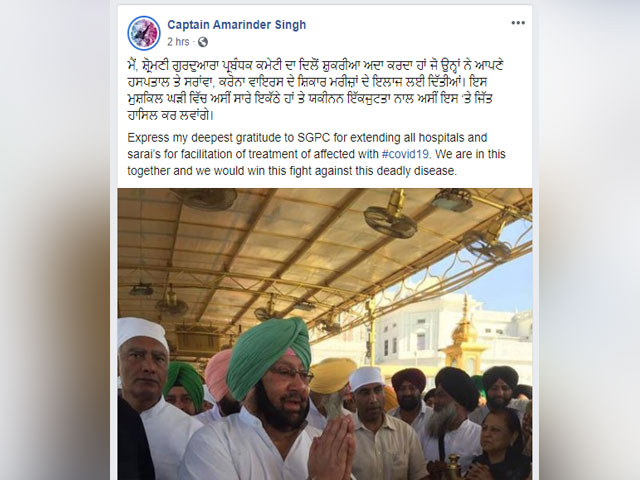Click the yellow turban in the photo
The width and height of the screenshot is (640, 480).
[333, 375]
